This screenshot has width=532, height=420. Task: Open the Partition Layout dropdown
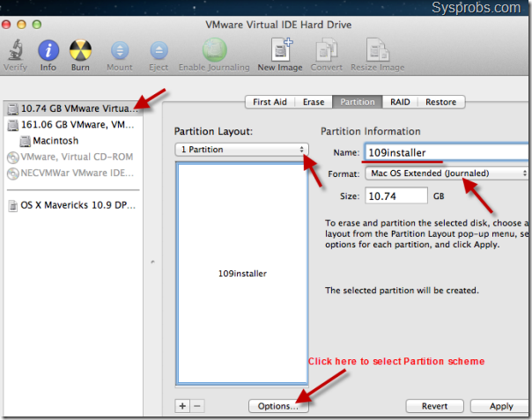241,150
